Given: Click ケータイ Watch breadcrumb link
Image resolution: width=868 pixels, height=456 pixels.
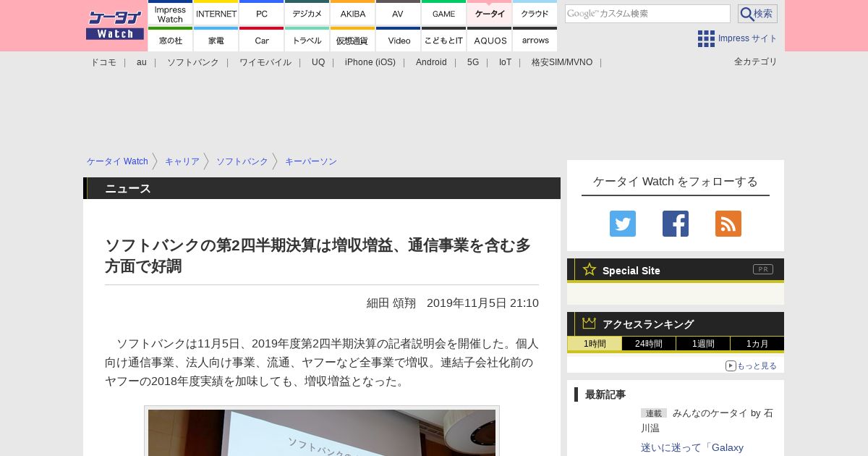Looking at the screenshot, I should pos(117,161).
